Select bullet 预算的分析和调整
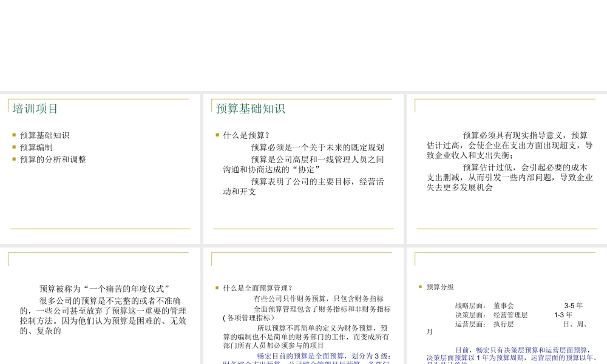 coord(53,160)
